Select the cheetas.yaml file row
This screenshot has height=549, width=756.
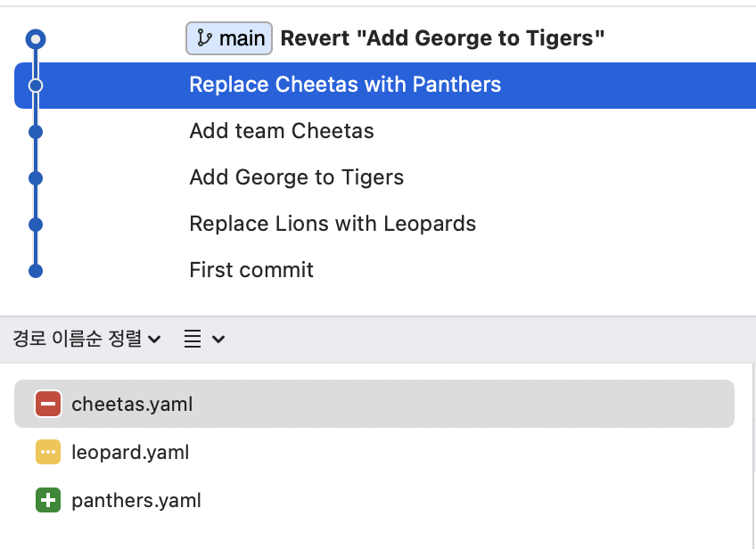(374, 404)
